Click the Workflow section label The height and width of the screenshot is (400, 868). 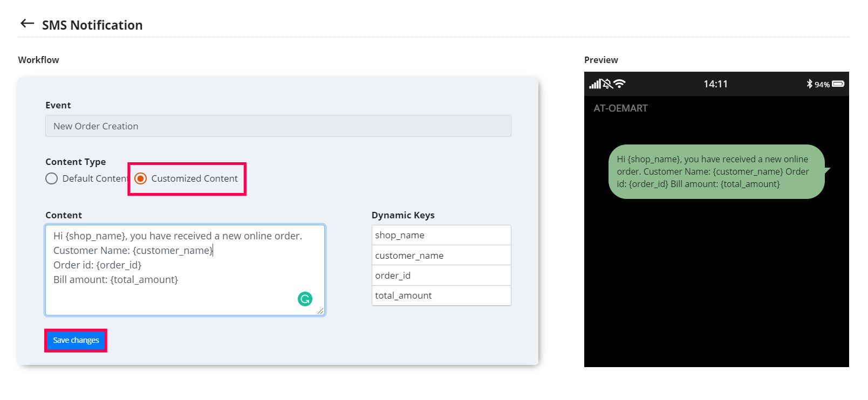tap(38, 60)
